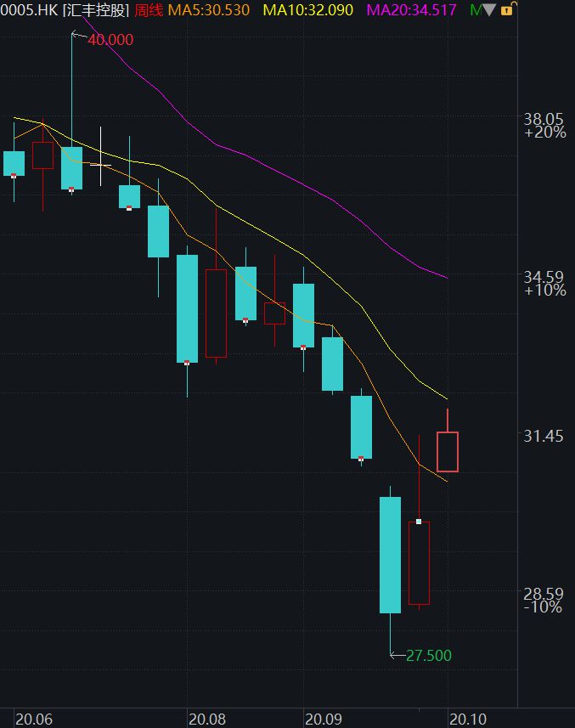The height and width of the screenshot is (728, 575).
Task: Click the 27.500 low price label
Action: click(428, 655)
